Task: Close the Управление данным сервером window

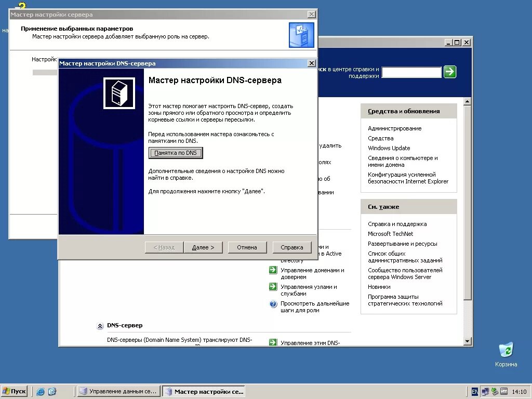Action: (467, 43)
